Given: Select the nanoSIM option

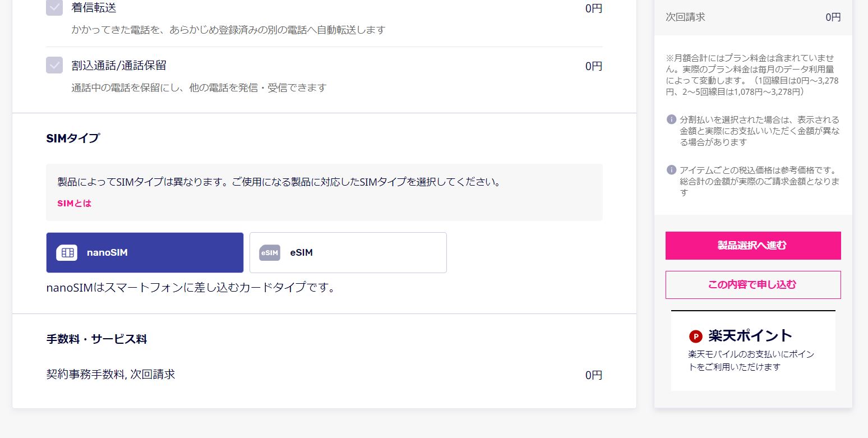Looking at the screenshot, I should point(145,252).
